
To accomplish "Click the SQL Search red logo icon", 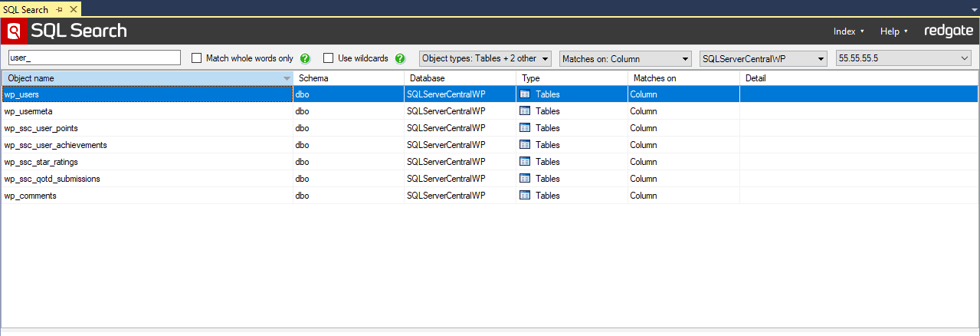I will pyautogui.click(x=14, y=31).
